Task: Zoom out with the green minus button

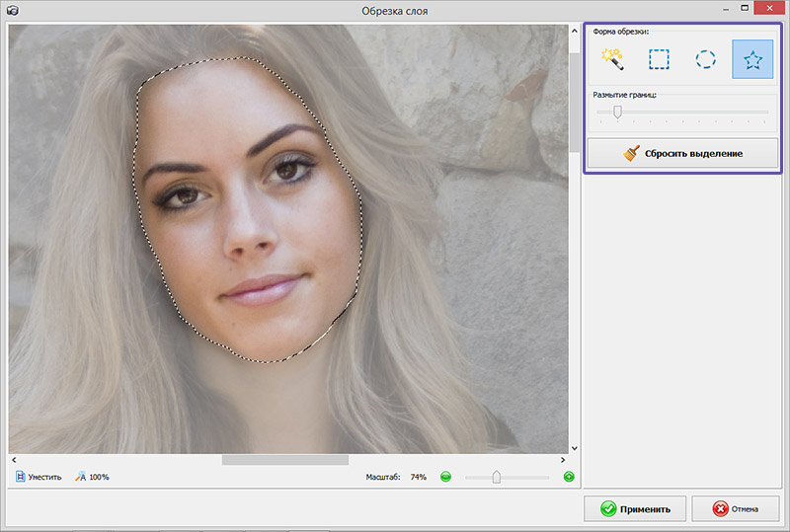Action: (x=445, y=477)
